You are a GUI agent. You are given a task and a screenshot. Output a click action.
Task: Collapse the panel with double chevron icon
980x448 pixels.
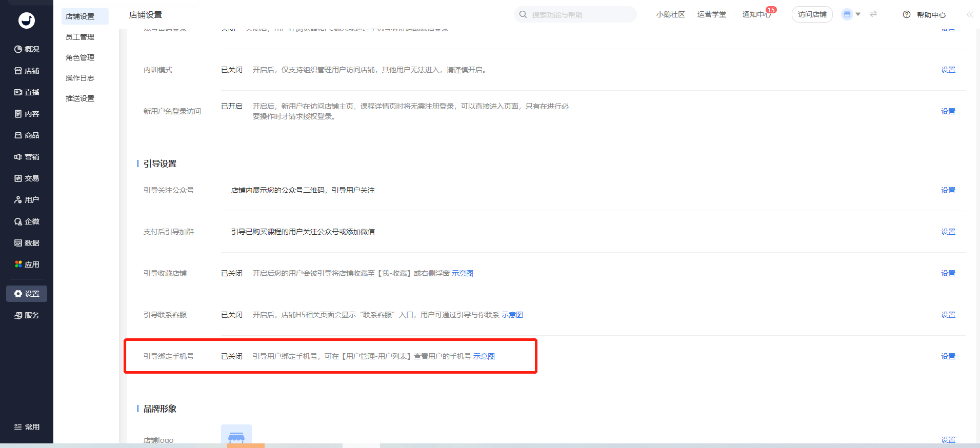coord(970,14)
